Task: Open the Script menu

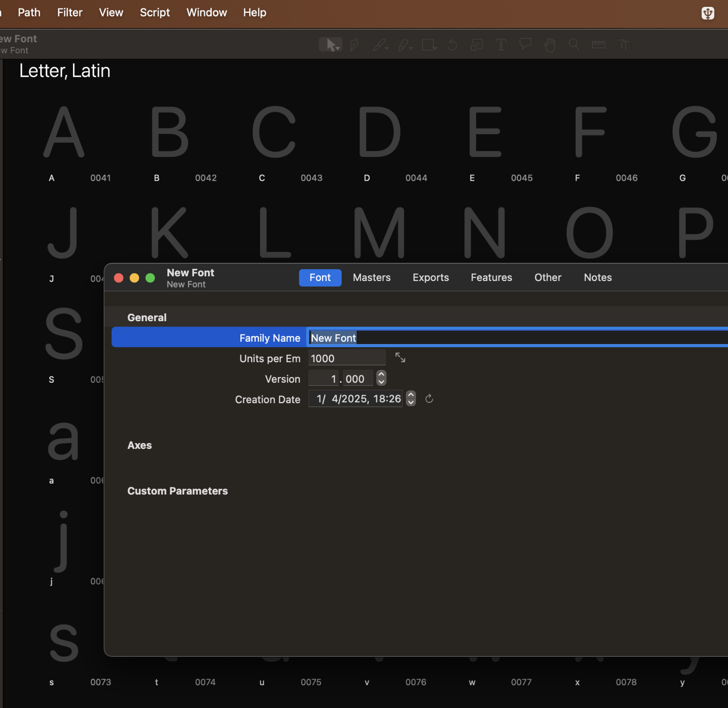Action: pos(155,12)
